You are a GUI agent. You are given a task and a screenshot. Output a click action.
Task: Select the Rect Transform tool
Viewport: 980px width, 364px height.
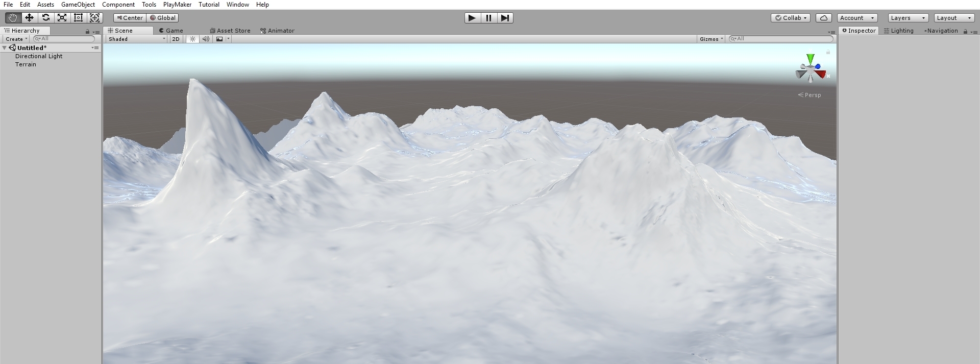pos(78,18)
